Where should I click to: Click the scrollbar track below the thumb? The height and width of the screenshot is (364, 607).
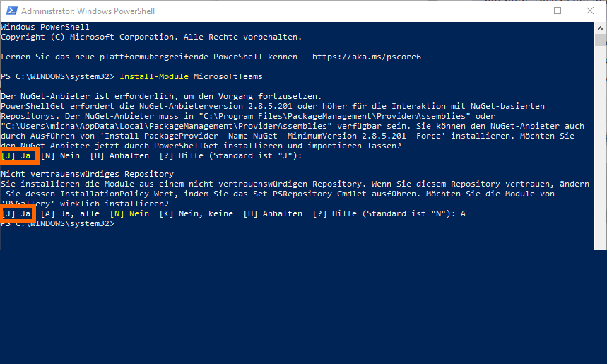[600, 147]
